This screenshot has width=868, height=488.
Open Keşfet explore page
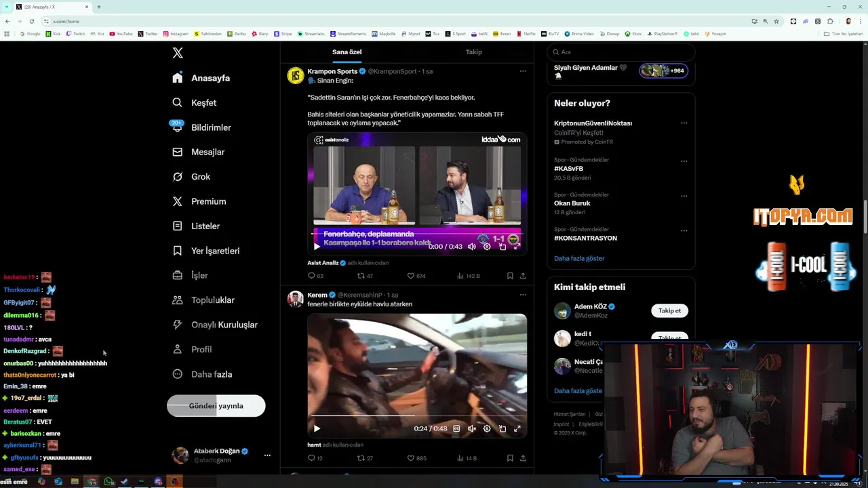[194, 102]
